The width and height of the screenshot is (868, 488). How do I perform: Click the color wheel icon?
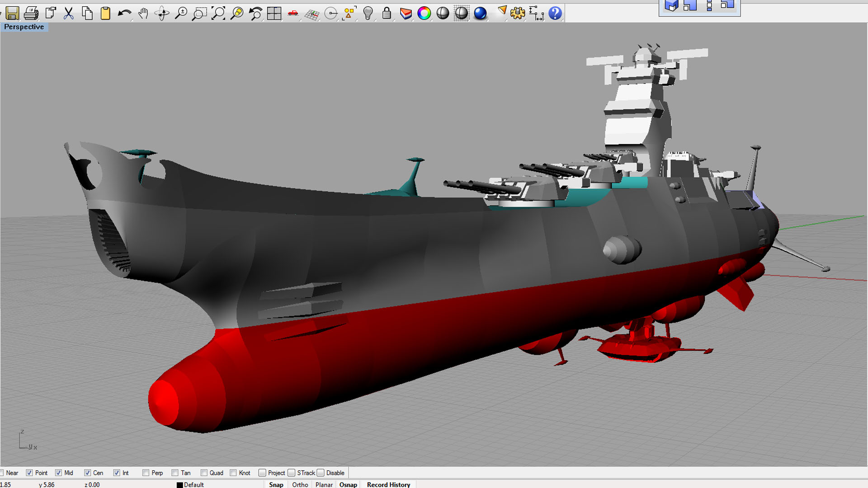click(424, 13)
